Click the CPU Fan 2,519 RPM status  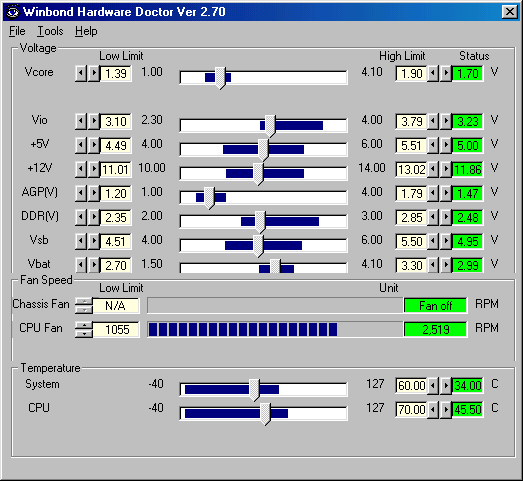[x=435, y=330]
